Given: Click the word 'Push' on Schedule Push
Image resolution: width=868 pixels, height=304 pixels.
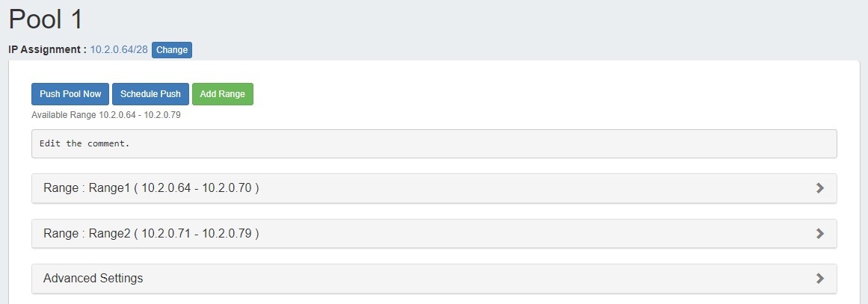Looking at the screenshot, I should coord(170,94).
